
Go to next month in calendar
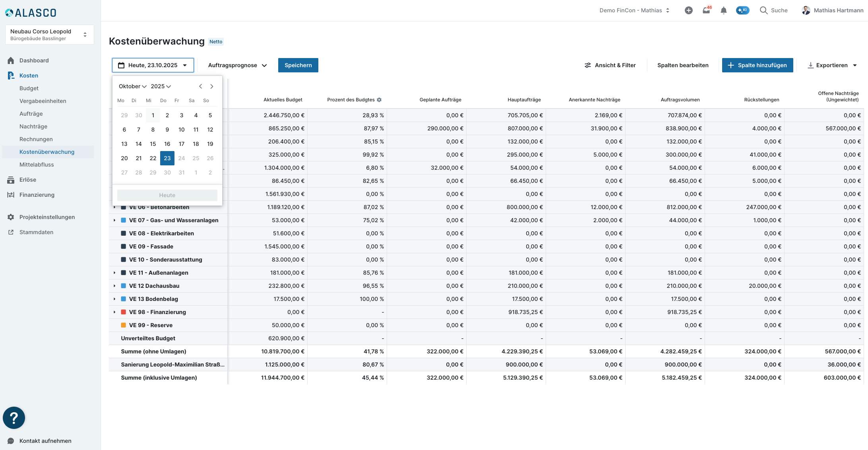pyautogui.click(x=212, y=86)
